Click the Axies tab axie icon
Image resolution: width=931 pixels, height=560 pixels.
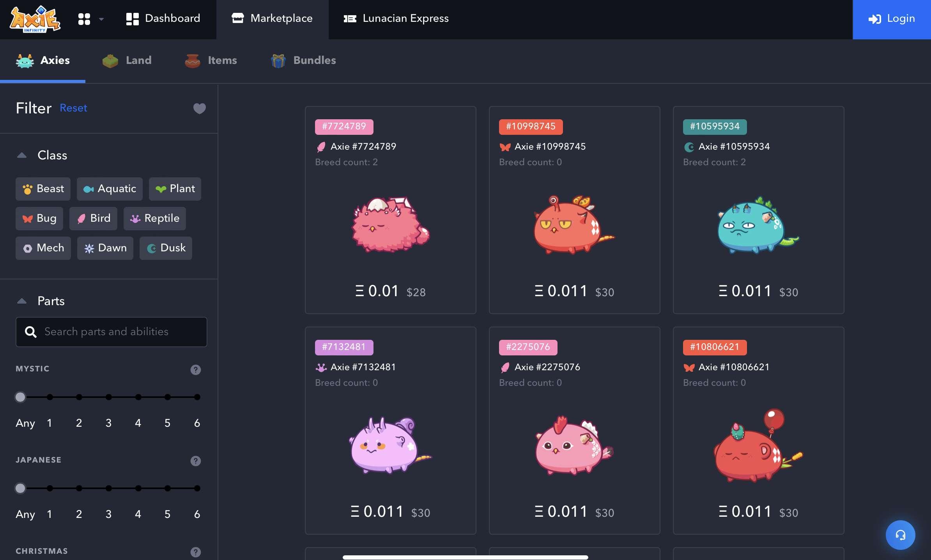coord(25,61)
